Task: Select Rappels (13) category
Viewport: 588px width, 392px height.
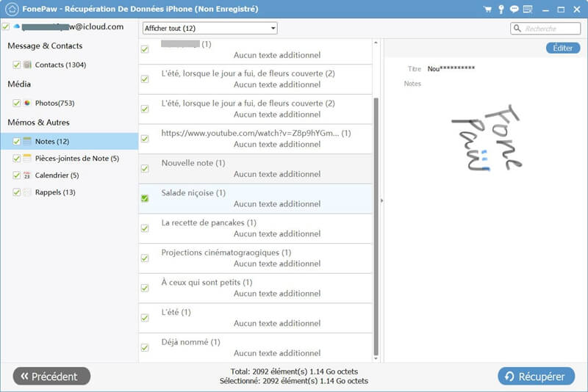Action: pos(55,192)
